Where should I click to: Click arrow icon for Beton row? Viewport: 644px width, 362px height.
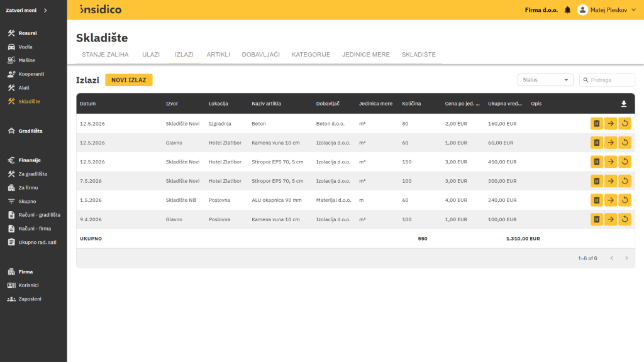pos(611,124)
